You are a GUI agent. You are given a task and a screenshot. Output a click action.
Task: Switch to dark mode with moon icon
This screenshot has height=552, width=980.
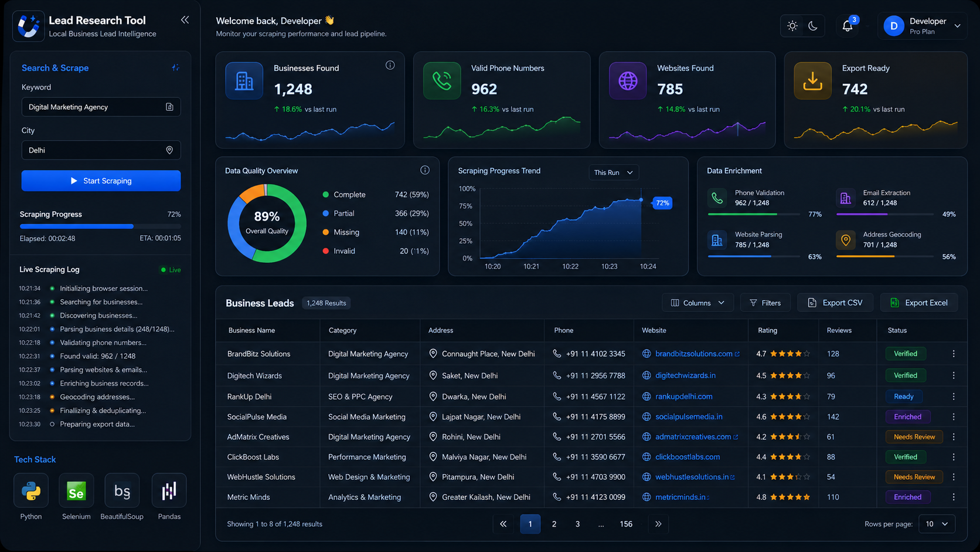point(813,26)
